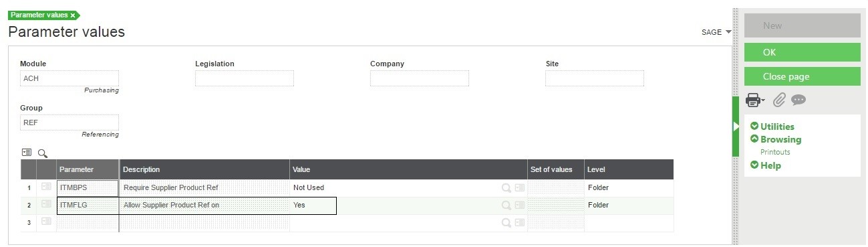Open the row actions icon for ITMBPS line
Image resolution: width=868 pixels, height=247 pixels.
46,187
